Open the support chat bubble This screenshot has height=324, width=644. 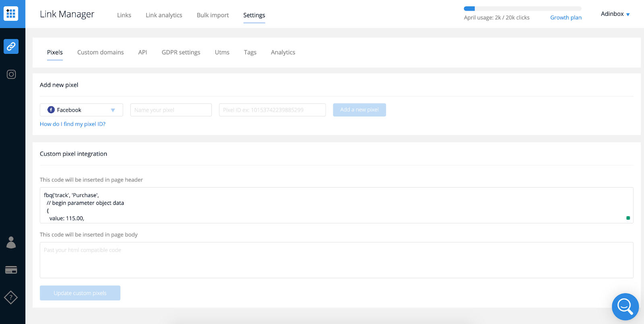tap(625, 307)
